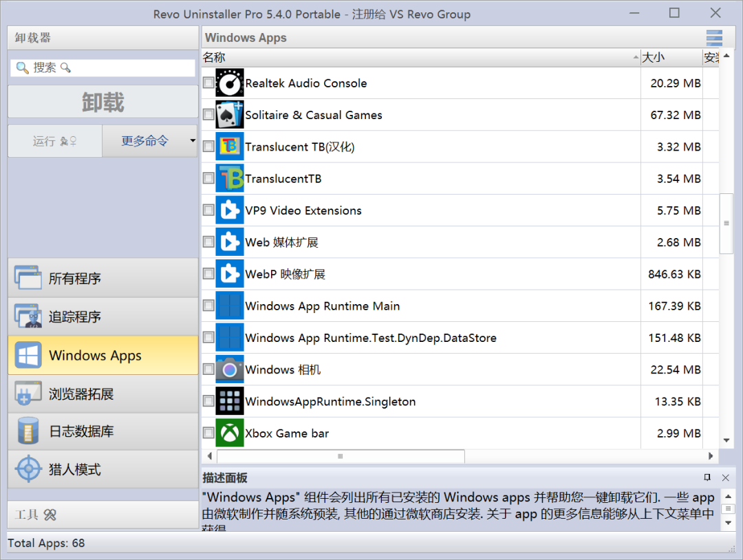Switch to 日志数据库 section
The height and width of the screenshot is (560, 743).
tap(103, 431)
